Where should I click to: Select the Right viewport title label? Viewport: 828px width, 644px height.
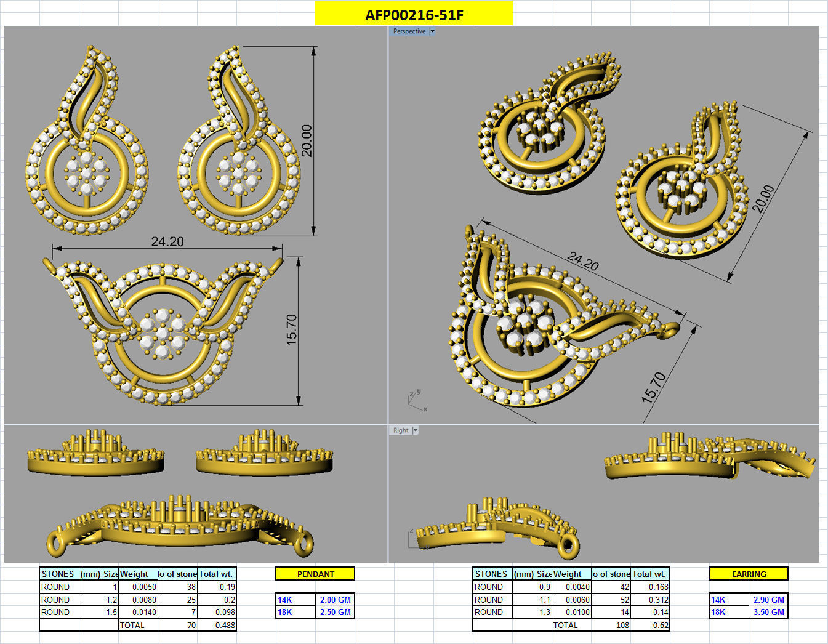401,430
